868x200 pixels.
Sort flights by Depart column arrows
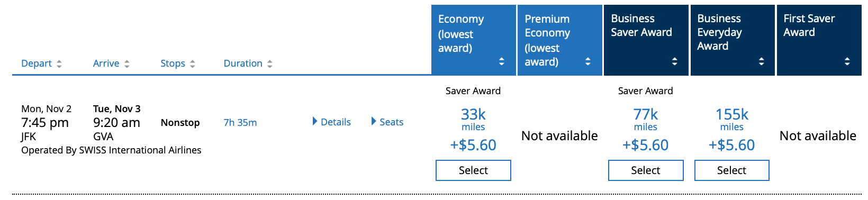click(x=59, y=63)
